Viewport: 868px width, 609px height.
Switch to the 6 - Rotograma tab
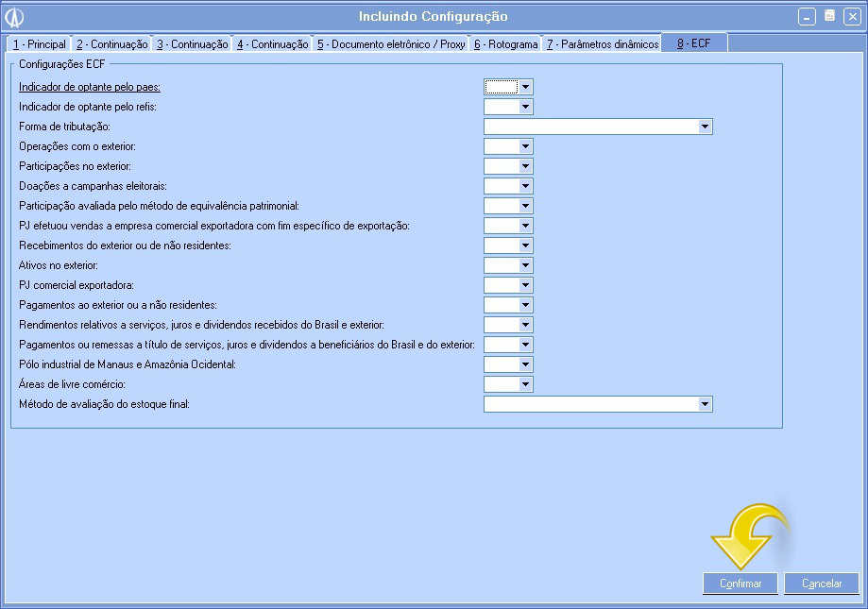coord(506,44)
